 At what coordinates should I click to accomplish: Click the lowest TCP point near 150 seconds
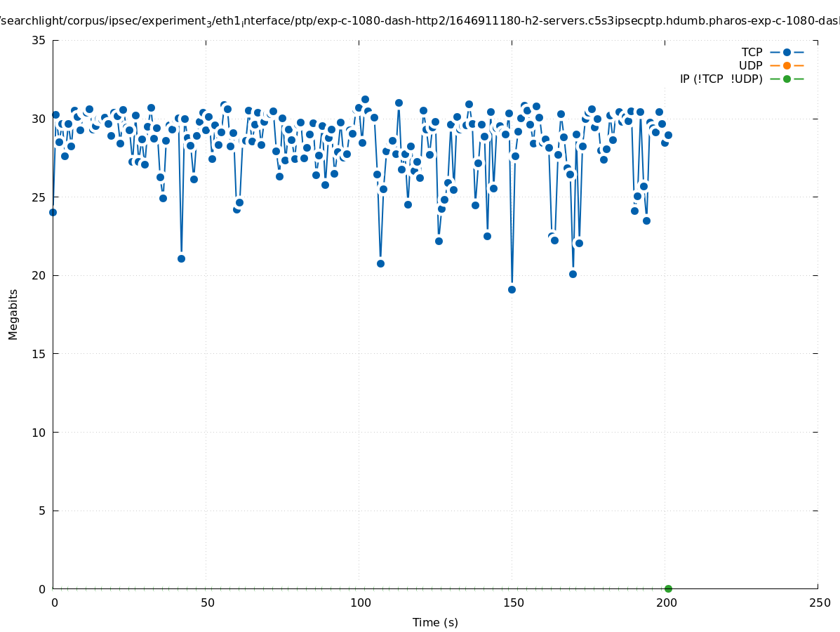[512, 289]
